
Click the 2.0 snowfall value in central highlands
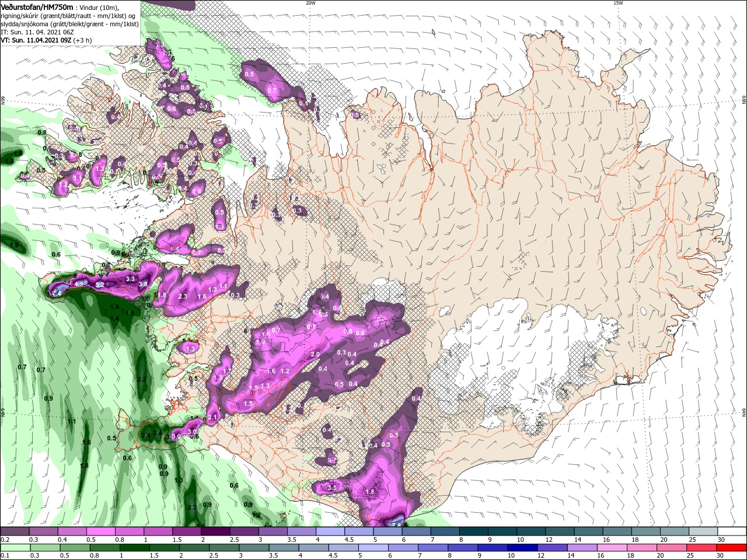pos(315,354)
